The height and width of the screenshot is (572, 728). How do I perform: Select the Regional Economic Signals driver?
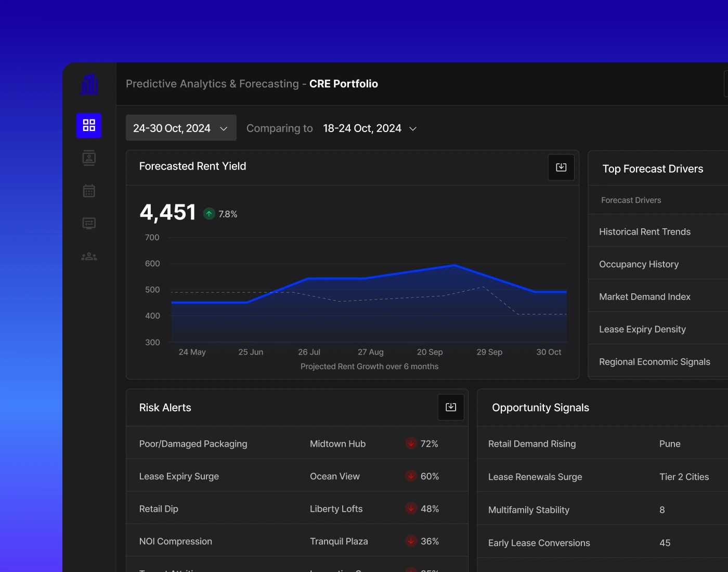[658, 362]
